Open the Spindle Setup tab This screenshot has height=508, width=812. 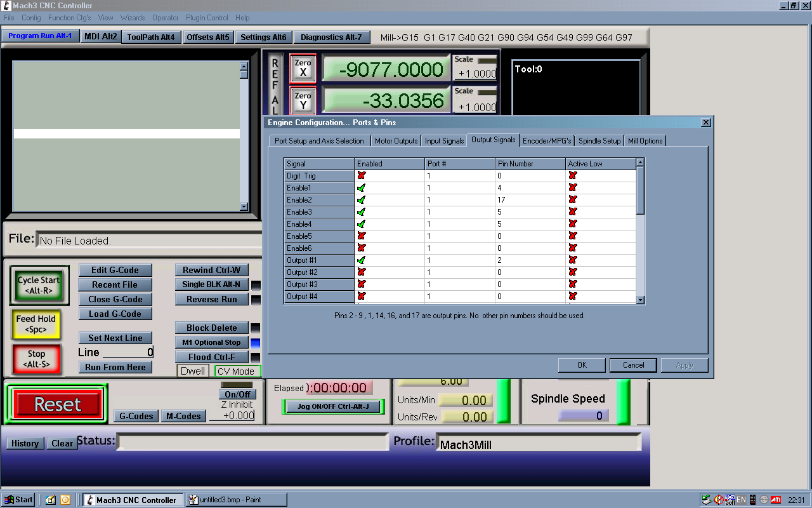click(599, 141)
